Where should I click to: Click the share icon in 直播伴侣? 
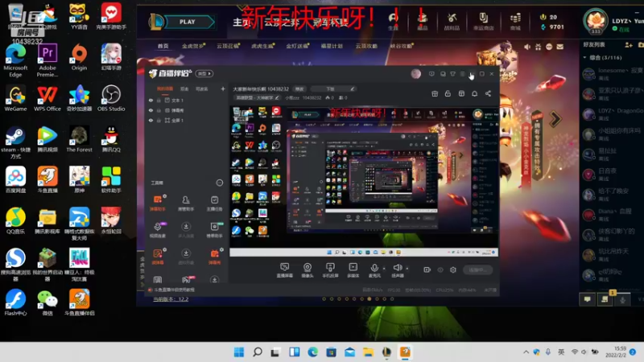pyautogui.click(x=488, y=93)
